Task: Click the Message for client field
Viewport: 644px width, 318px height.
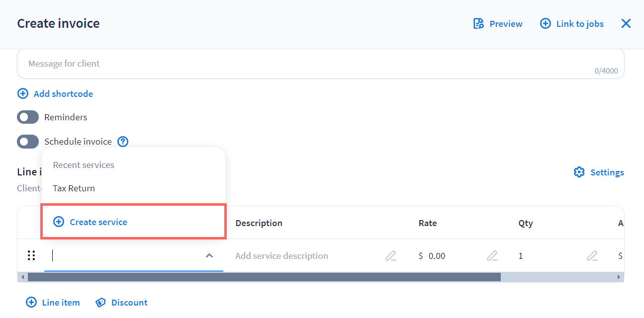Action: click(x=298, y=64)
